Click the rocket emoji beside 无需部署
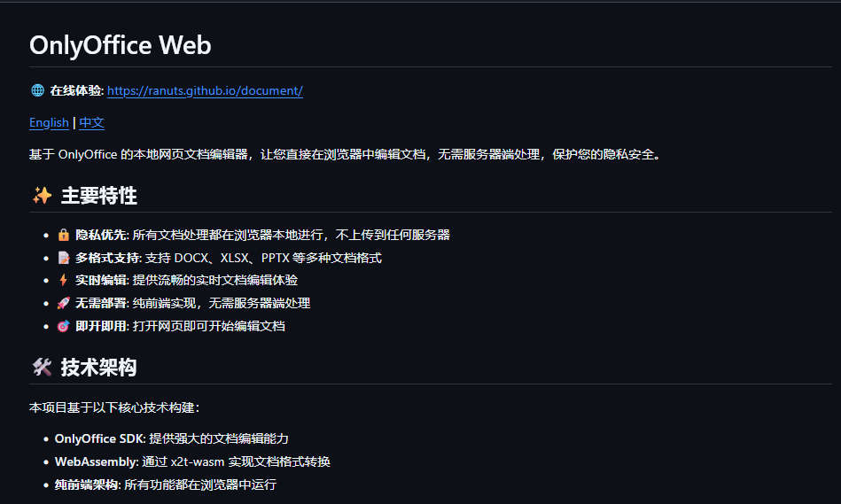The height and width of the screenshot is (504, 841). click(x=63, y=303)
